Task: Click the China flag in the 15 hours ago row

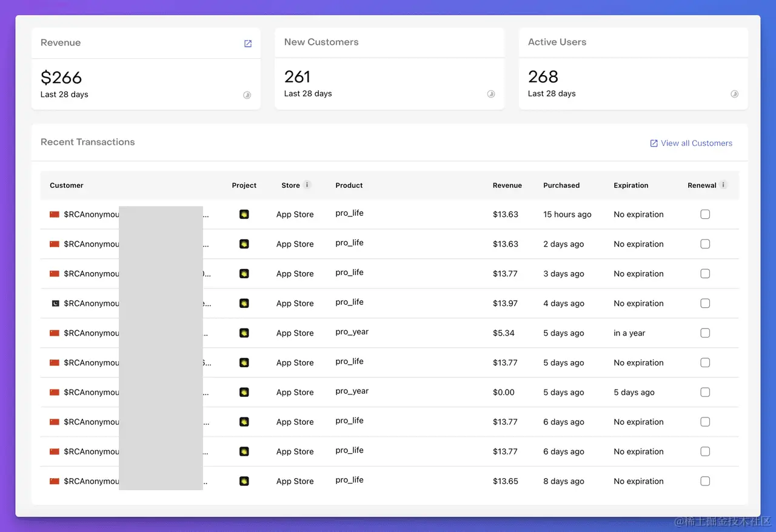Action: click(55, 214)
